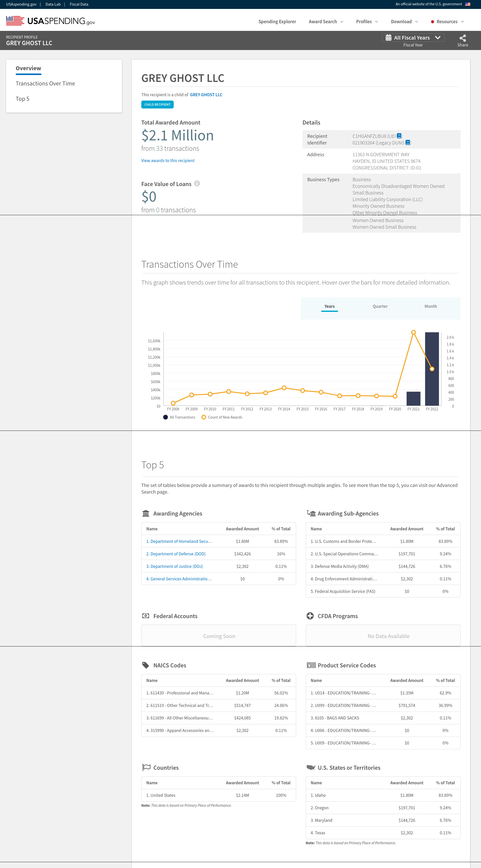Jump to Transactions Over Time section
The width and height of the screenshot is (481, 868).
[x=45, y=83]
